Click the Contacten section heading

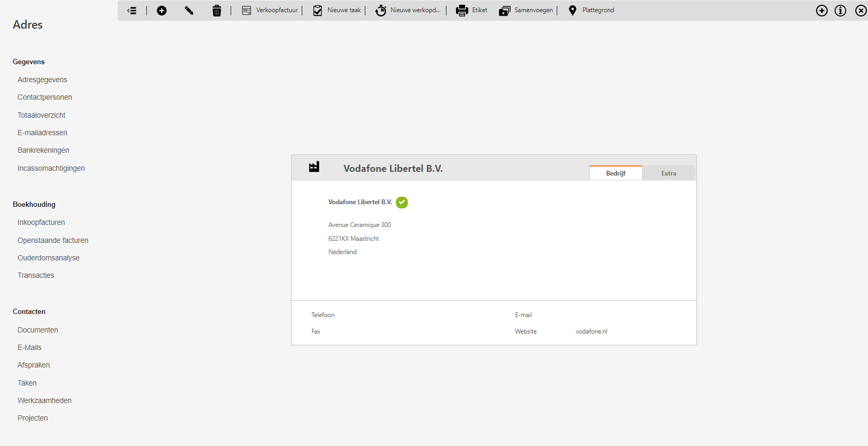(x=29, y=311)
